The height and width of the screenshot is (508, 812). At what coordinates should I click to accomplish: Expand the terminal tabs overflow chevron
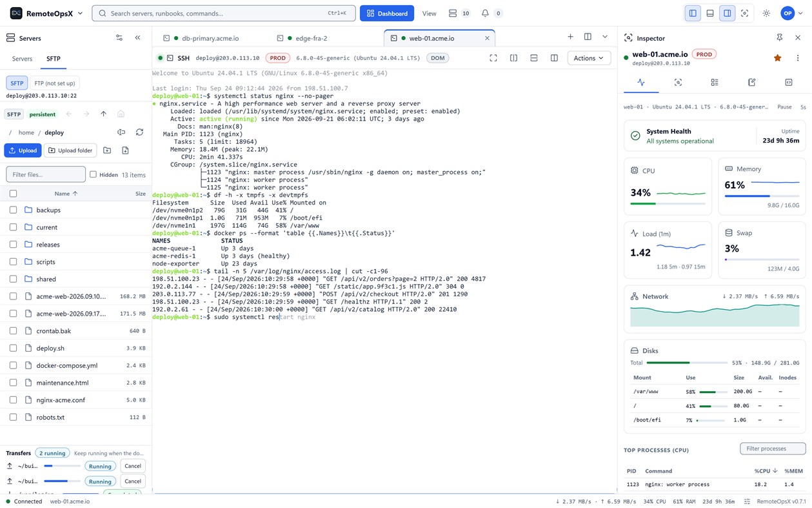click(605, 37)
